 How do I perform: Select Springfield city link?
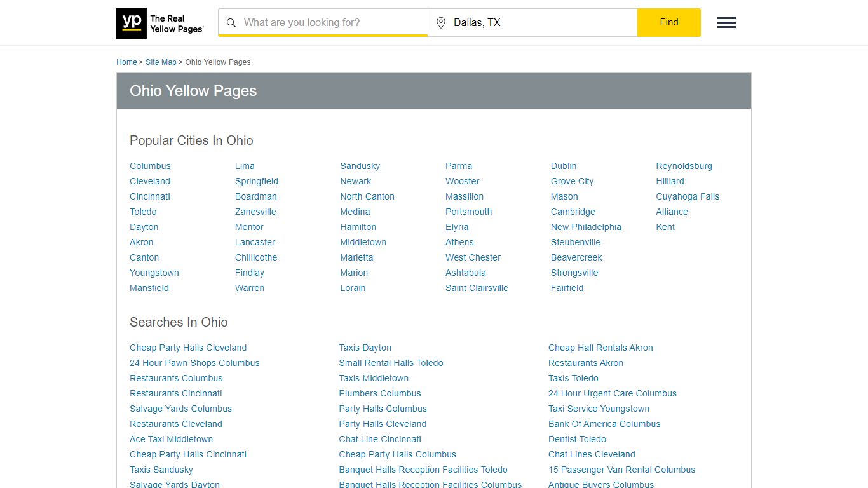(257, 181)
